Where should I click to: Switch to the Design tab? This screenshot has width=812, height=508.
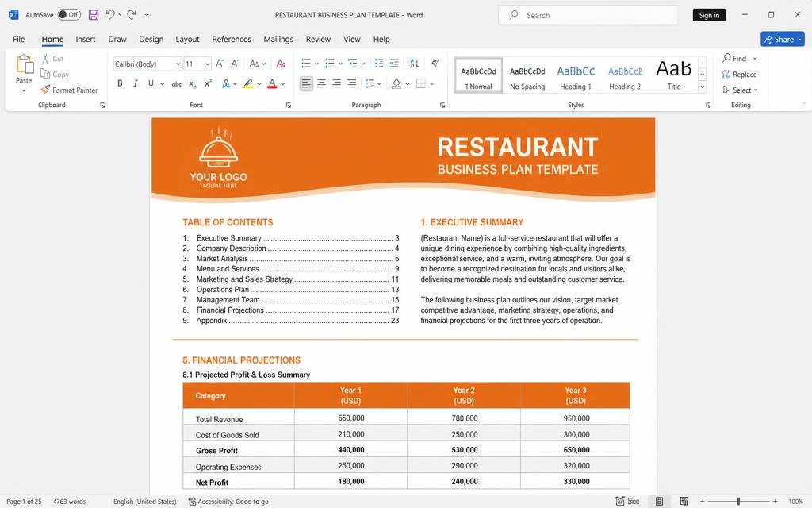[x=151, y=39]
